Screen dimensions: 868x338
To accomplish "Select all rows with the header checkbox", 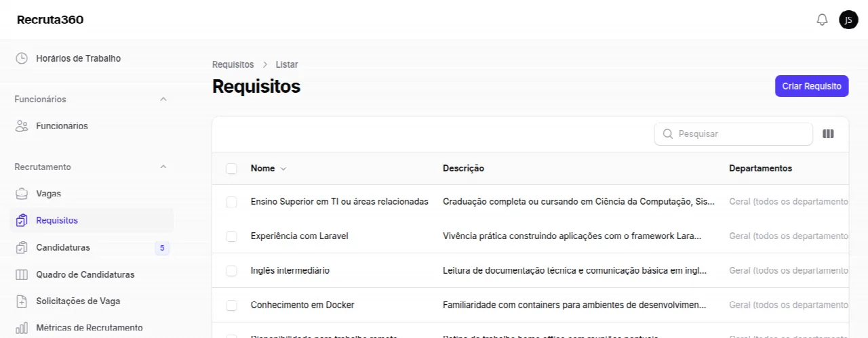I will (231, 169).
